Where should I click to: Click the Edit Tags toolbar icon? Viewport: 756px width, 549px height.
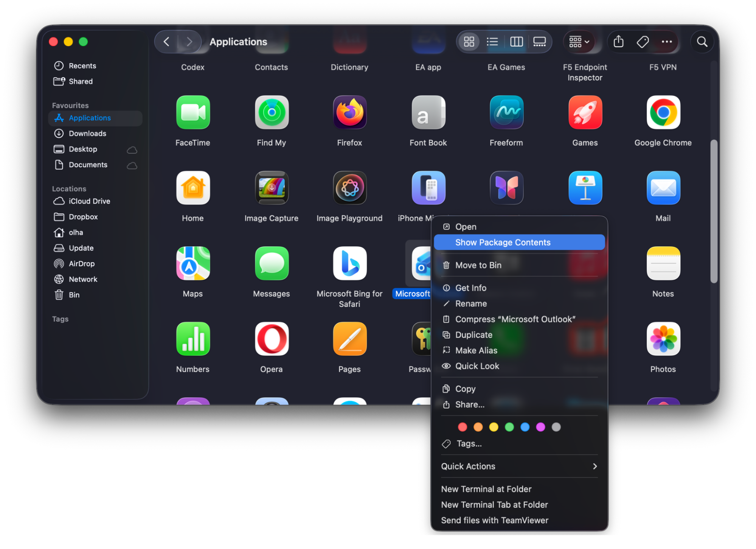click(643, 42)
